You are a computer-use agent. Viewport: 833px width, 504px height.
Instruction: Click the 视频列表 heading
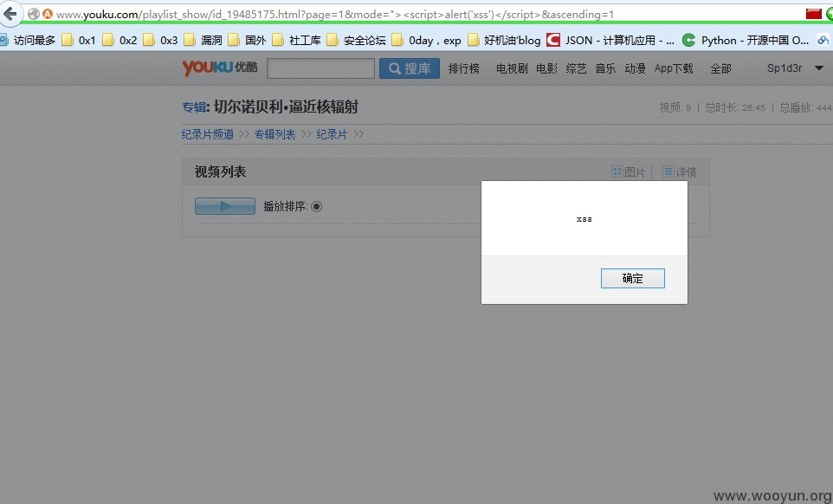coord(220,171)
